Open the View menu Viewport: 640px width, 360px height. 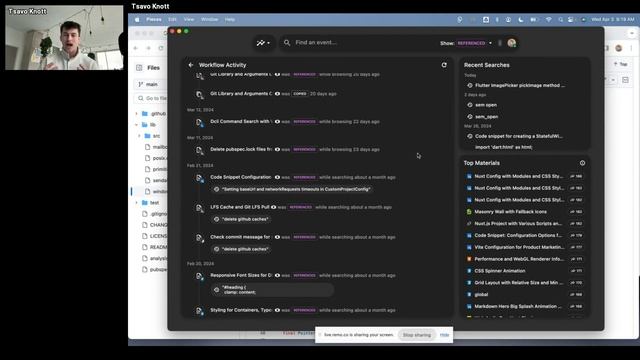pos(189,19)
